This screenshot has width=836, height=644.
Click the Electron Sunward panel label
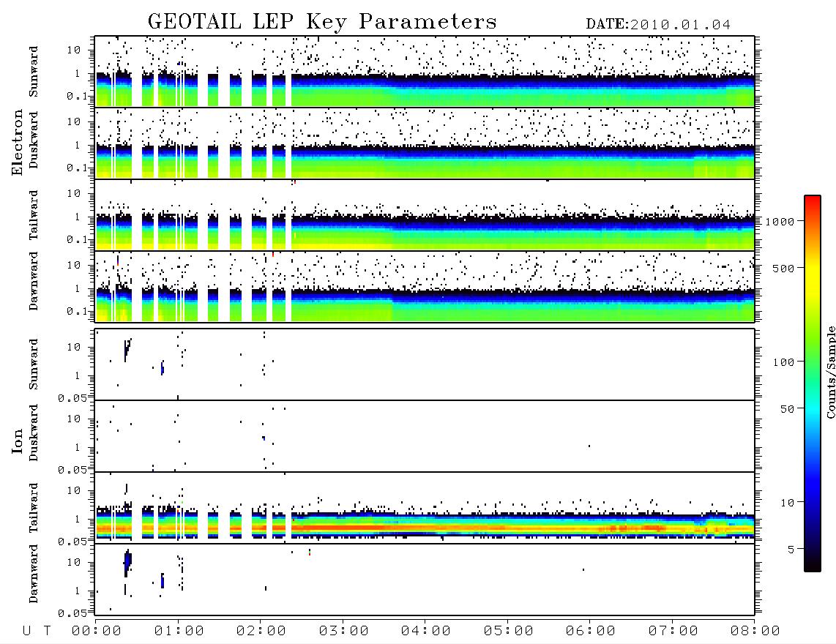coord(34,72)
